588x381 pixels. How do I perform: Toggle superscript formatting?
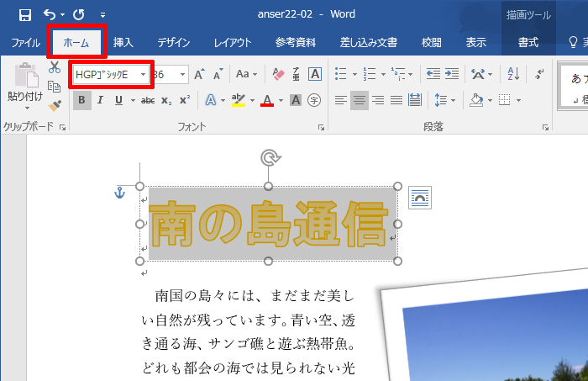tap(185, 100)
